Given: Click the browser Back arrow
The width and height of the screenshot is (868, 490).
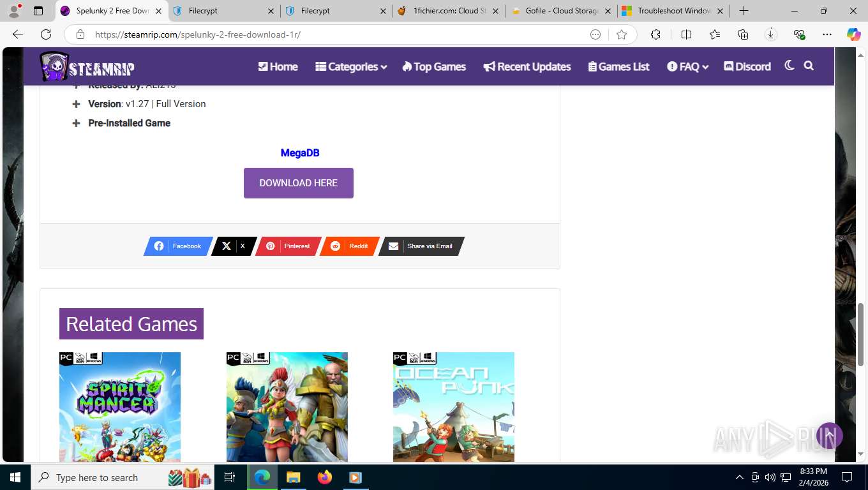Looking at the screenshot, I should coord(18,34).
